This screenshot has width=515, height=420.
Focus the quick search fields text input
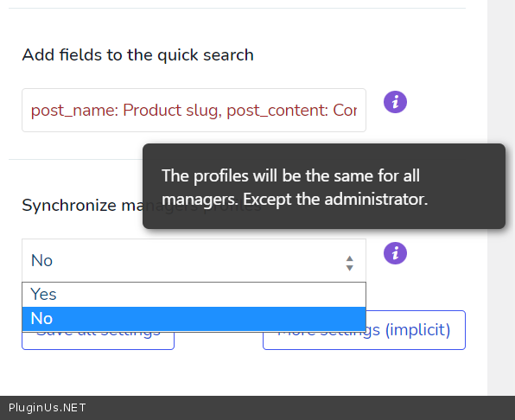(194, 110)
